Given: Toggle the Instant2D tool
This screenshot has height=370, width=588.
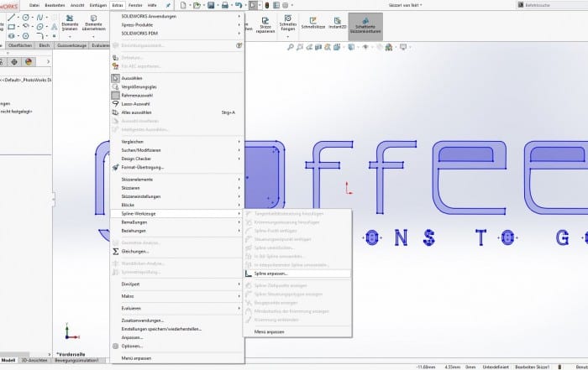Looking at the screenshot, I should pos(338,23).
